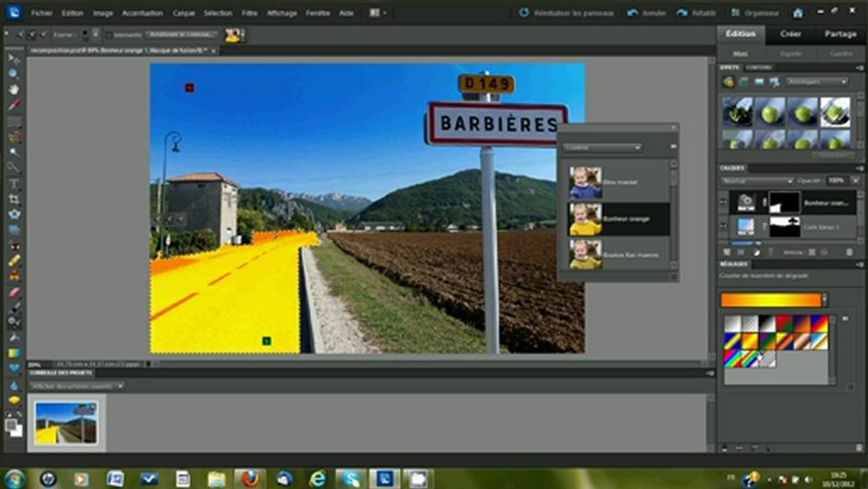Viewport: 868px width, 489px height.
Task: Select the Spot Healing bandage tool
Action: 14,261
